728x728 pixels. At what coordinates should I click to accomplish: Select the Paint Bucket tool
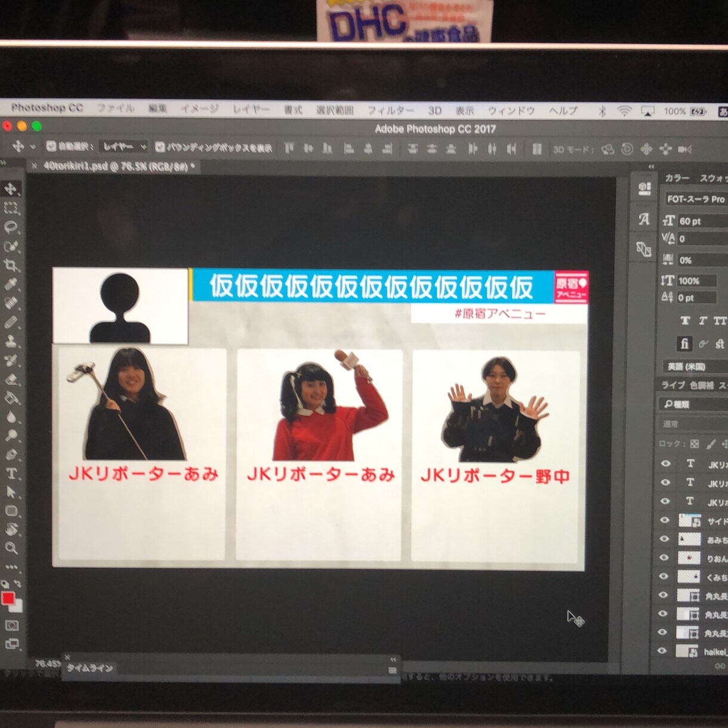[x=11, y=398]
